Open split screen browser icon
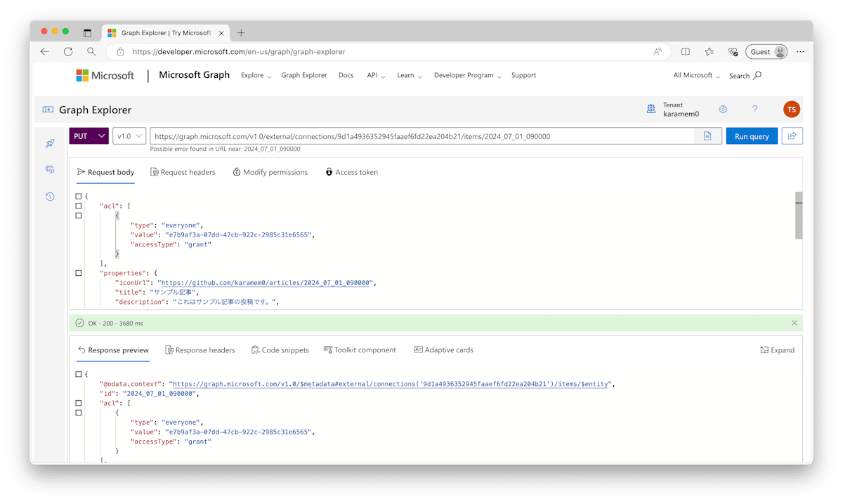This screenshot has height=504, width=843. (x=686, y=51)
